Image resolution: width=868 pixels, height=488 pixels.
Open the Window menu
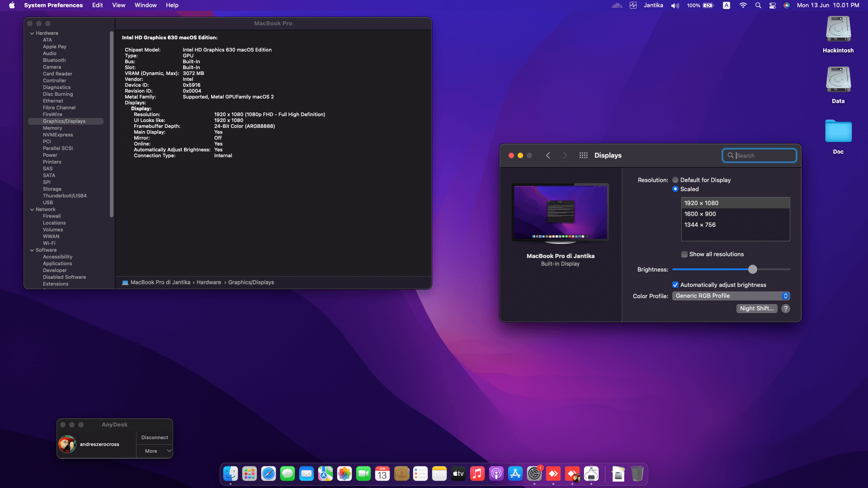[146, 5]
